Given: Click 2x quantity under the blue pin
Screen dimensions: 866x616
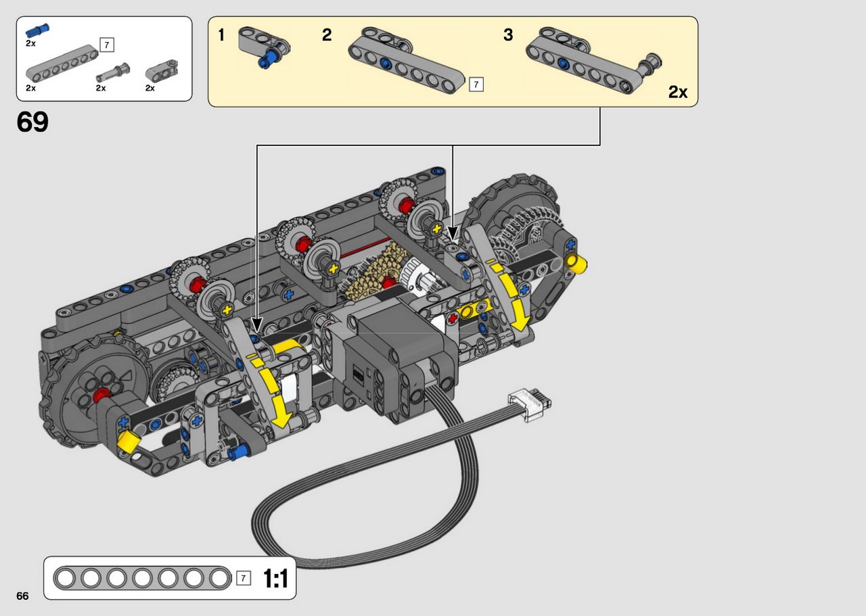Looking at the screenshot, I should pos(31,43).
